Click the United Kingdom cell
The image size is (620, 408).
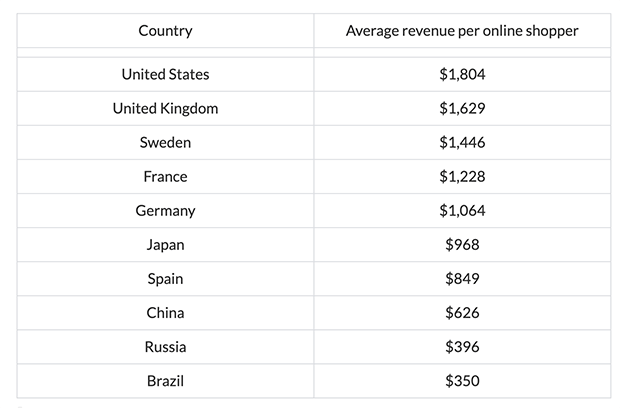(165, 108)
